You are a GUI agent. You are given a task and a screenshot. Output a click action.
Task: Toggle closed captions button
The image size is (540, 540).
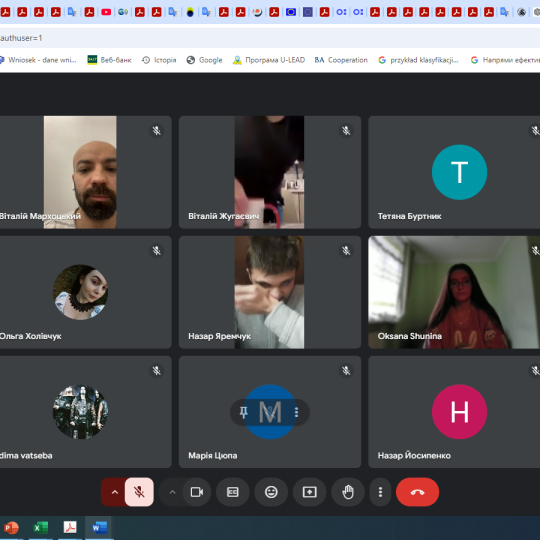coord(233,492)
